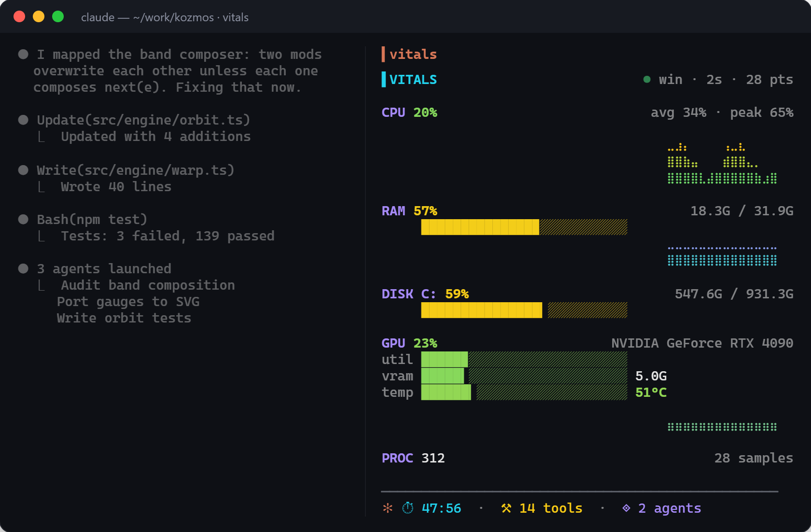Click 'Tests: 3 failed, 139 passed' result
The width and height of the screenshot is (811, 532).
[x=168, y=236]
